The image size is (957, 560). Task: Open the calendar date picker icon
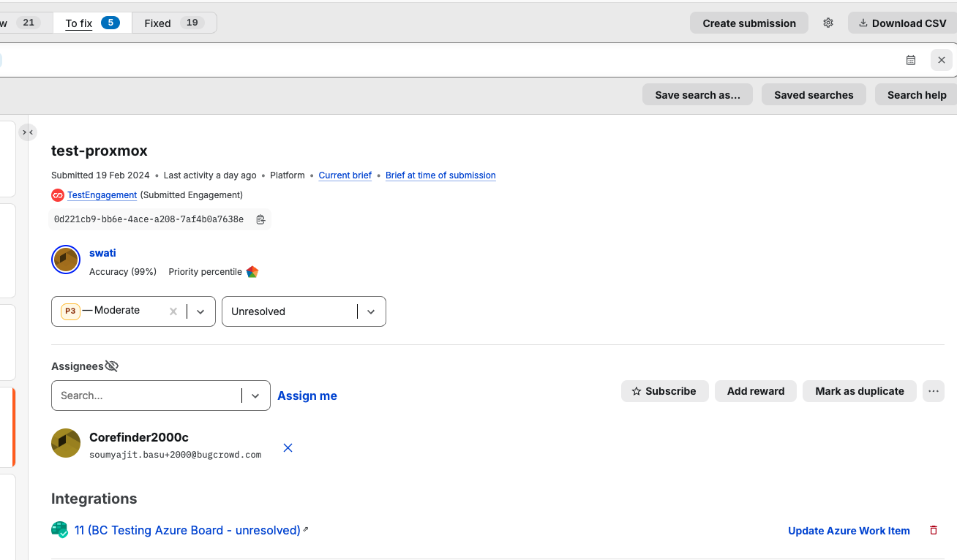[x=911, y=60]
